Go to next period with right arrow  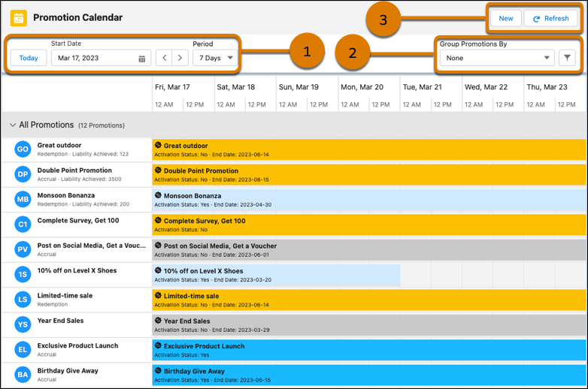[x=180, y=58]
